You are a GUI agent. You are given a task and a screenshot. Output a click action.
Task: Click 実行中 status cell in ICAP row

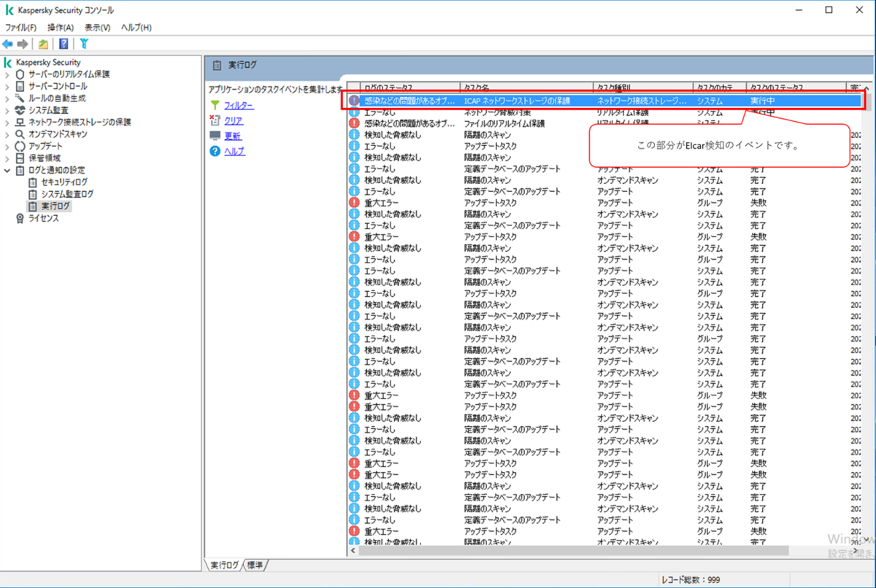coord(762,101)
